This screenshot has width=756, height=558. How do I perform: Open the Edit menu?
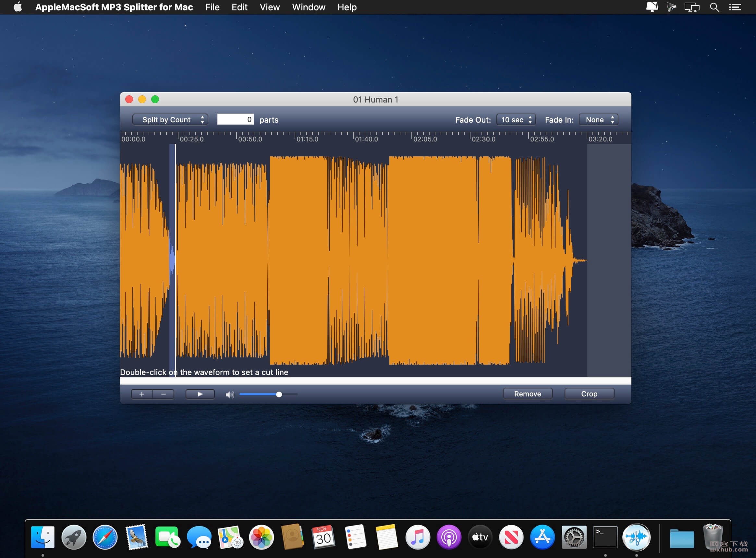[239, 7]
